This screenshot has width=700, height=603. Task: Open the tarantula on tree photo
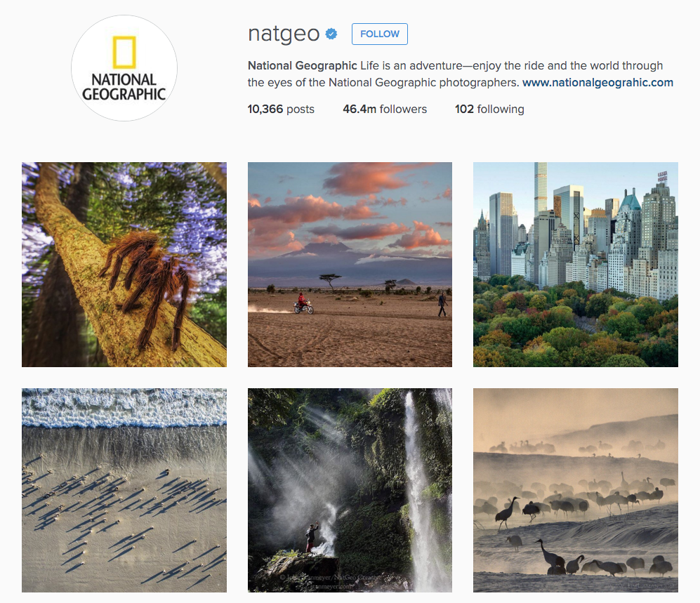coord(124,265)
